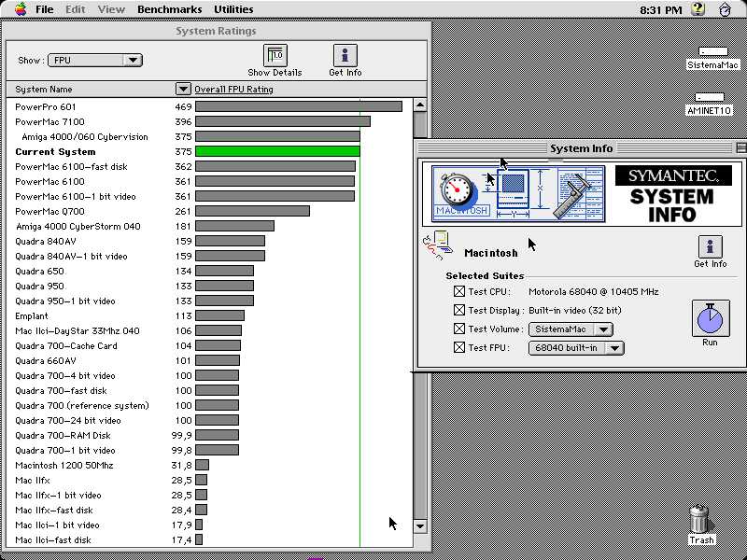Open the SistemaMac test volume dropdown

[571, 329]
